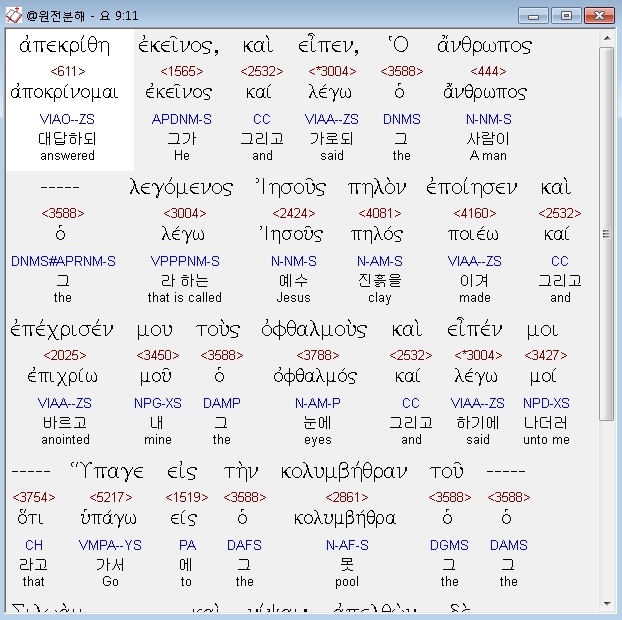Click the English gloss 'Jesus'
622x620 pixels.
[294, 298]
